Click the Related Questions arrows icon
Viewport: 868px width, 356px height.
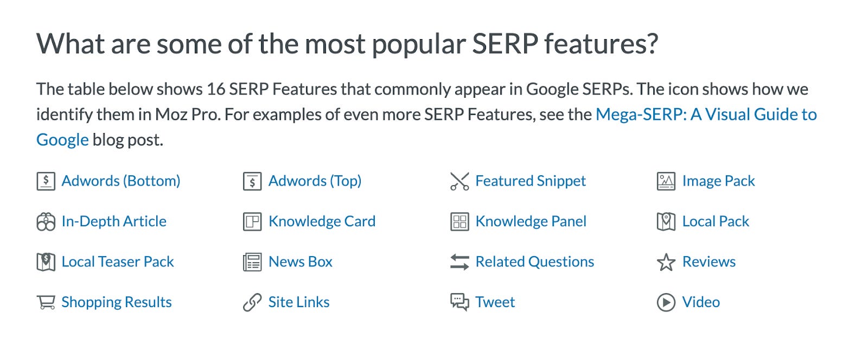pyautogui.click(x=459, y=262)
